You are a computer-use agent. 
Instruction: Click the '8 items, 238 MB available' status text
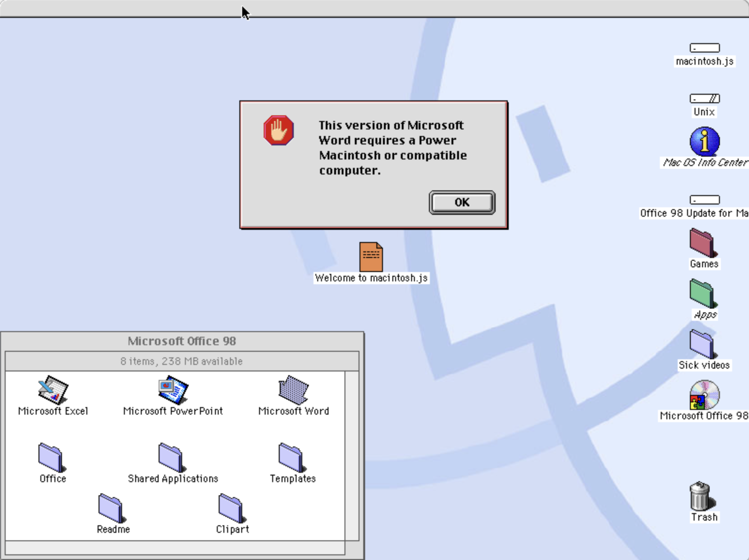tap(182, 361)
